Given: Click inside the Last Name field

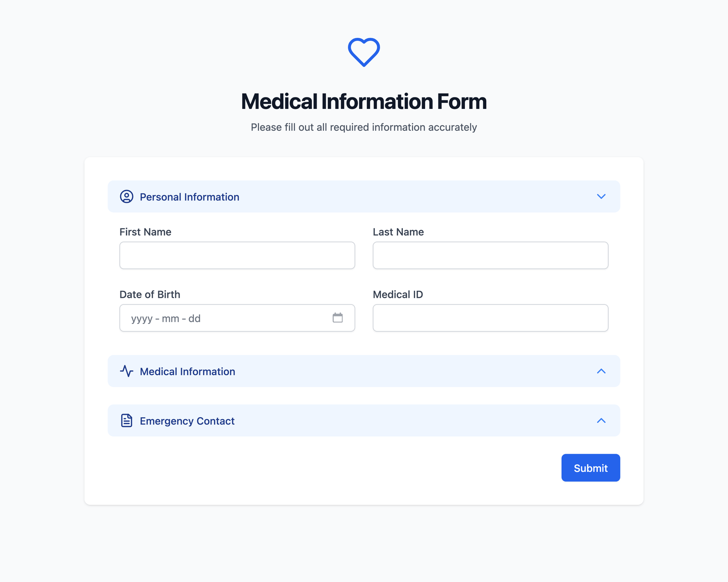Looking at the screenshot, I should click(x=490, y=255).
